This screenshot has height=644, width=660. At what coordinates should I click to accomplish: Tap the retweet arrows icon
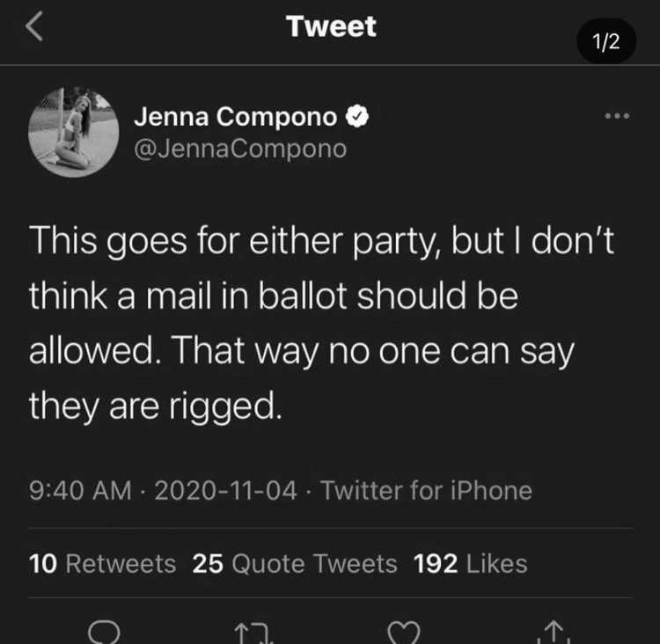click(x=253, y=633)
